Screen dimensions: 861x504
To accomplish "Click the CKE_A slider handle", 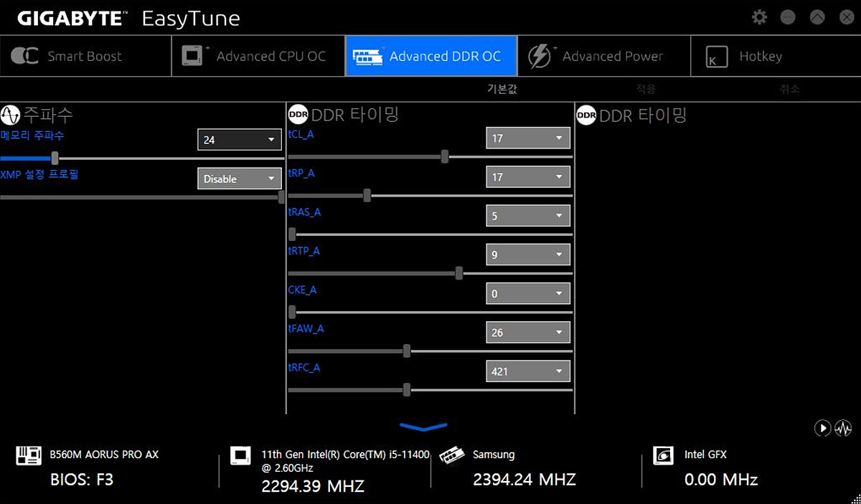I will pyautogui.click(x=292, y=311).
